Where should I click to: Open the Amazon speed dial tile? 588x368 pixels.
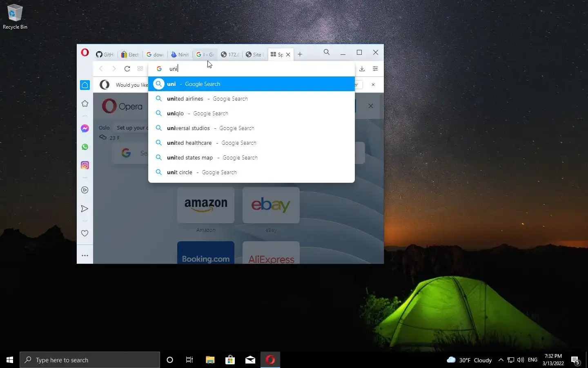tap(206, 205)
